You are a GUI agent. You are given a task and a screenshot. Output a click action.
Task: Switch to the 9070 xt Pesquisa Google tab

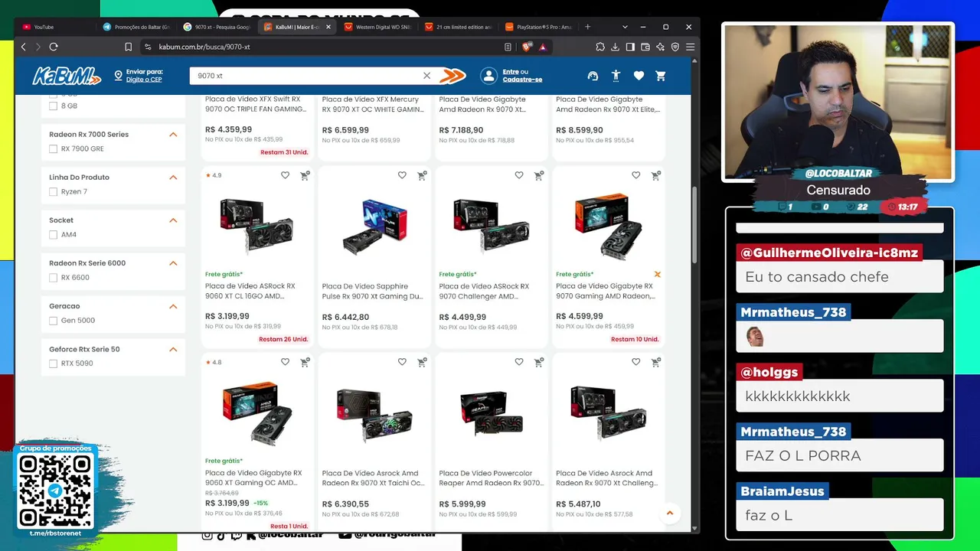(218, 27)
